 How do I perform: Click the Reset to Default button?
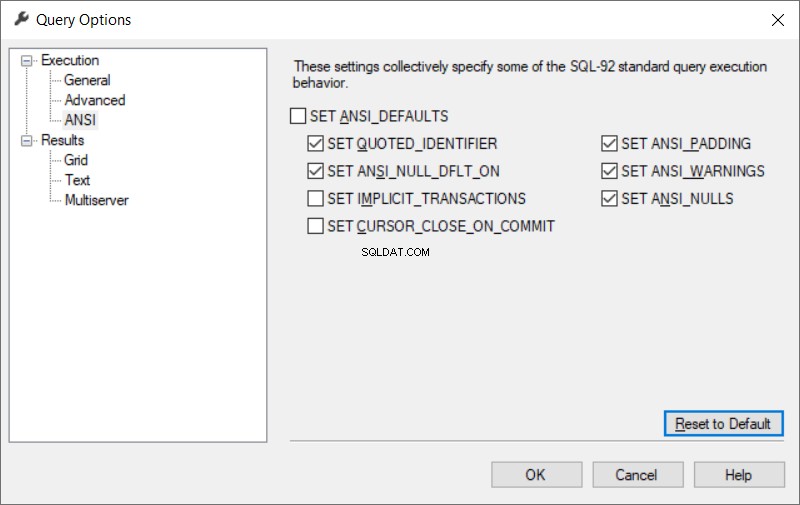point(723,423)
